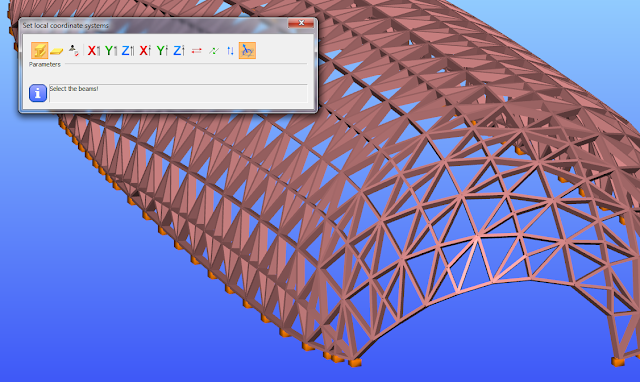Click the green diagonal arrows icon
Viewport: 640px width, 382px height.
tap(213, 51)
